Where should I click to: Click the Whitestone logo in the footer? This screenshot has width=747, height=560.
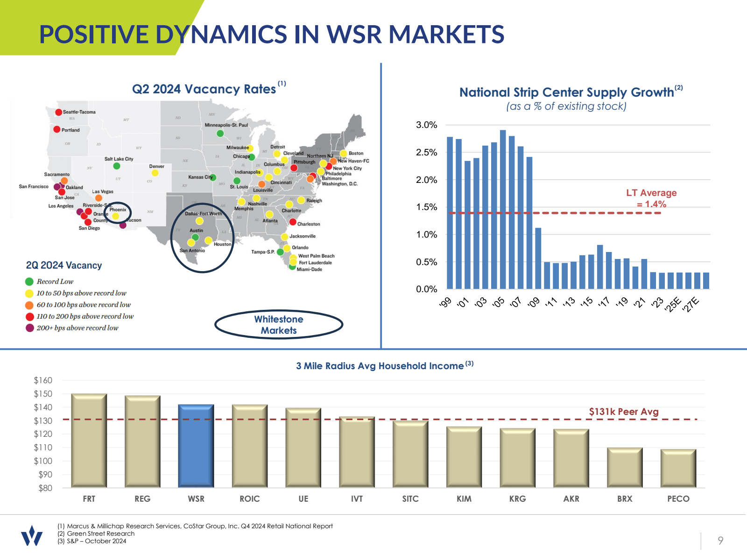pos(32,535)
